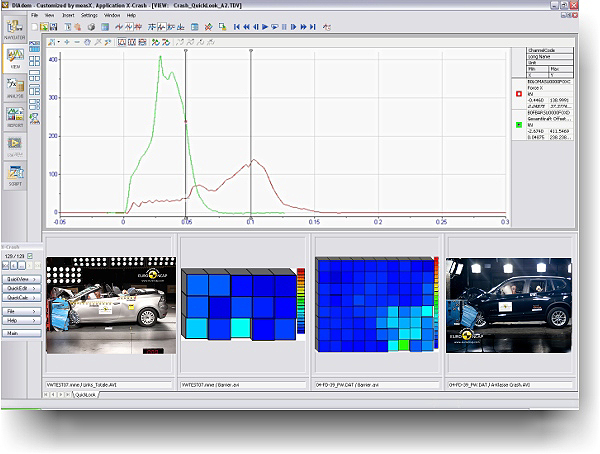Open the cursor tool dropdown arrow in chart toolbar
Image resolution: width=600 pixels, height=454 pixels.
(58, 42)
